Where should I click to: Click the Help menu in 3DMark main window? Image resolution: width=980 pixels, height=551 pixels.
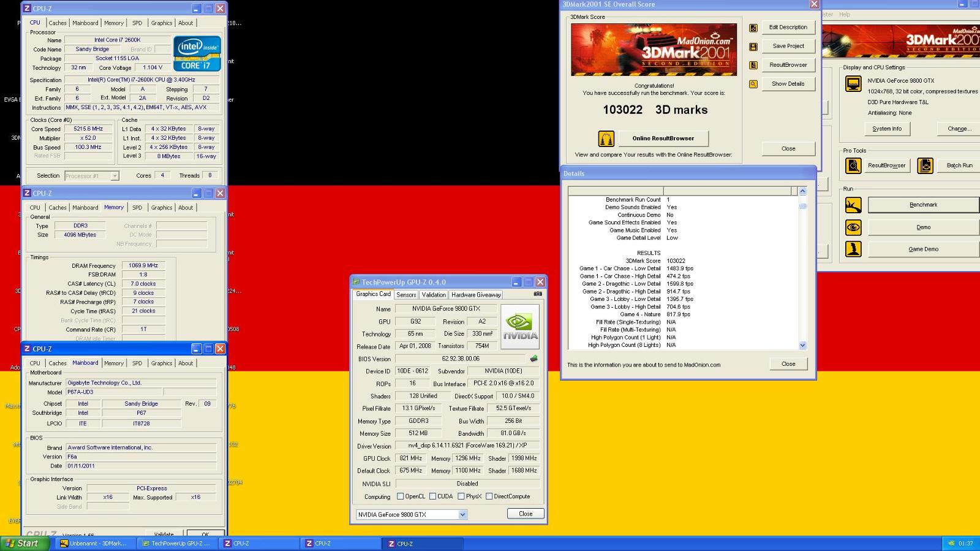tap(845, 14)
